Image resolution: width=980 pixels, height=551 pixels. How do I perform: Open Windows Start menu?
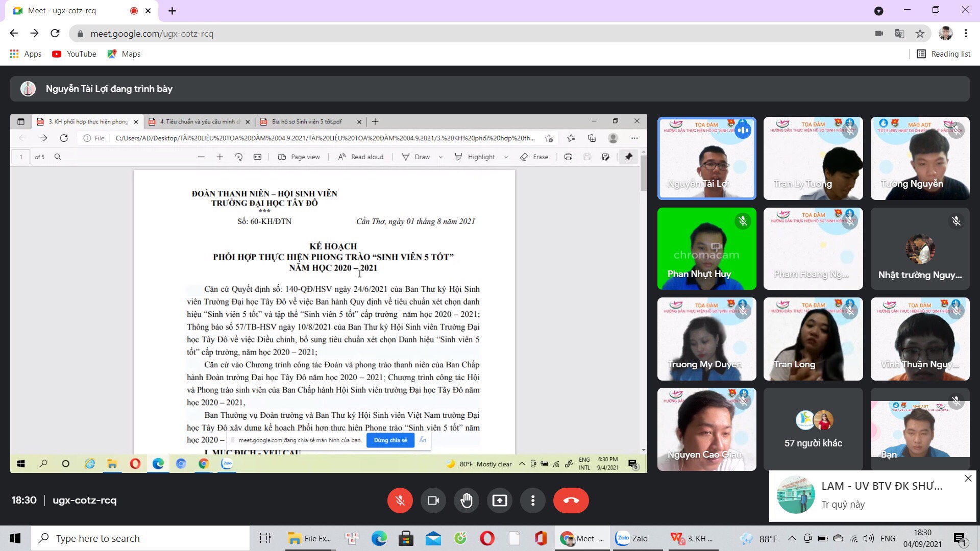(x=15, y=538)
